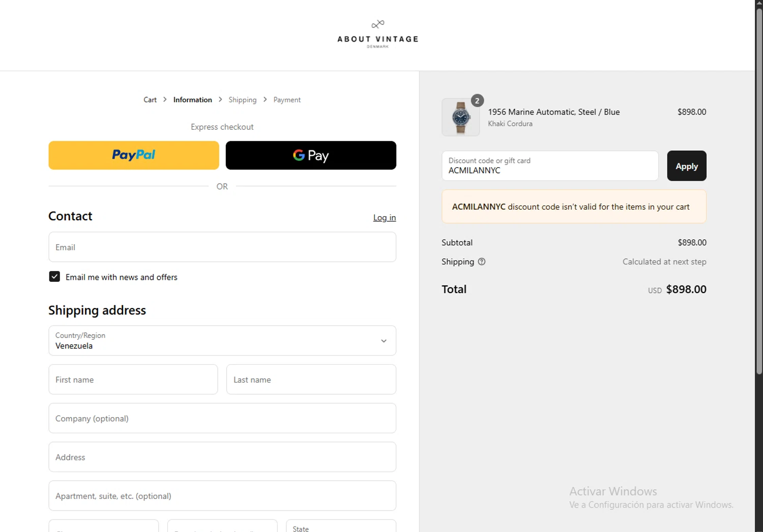Viewport: 763px width, 532px height.
Task: Click the Calculated at next step text
Action: pos(664,261)
